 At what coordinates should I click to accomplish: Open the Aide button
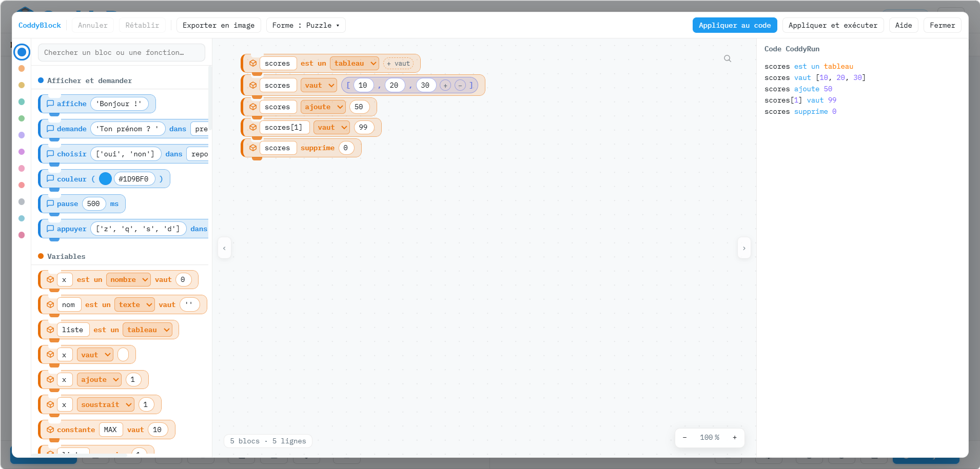(904, 25)
